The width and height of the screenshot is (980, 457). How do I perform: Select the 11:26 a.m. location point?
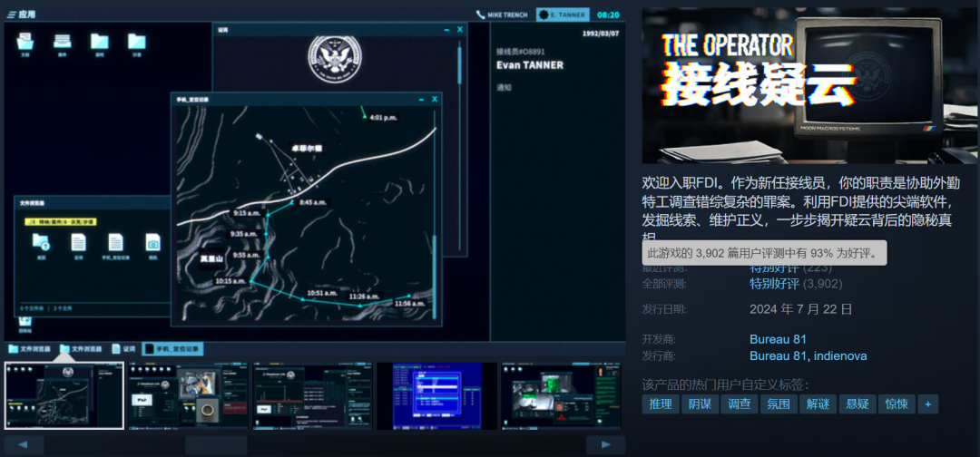pos(360,306)
